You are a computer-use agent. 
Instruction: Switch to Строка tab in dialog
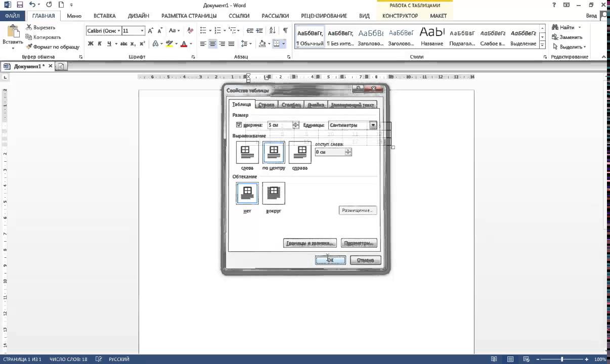pyautogui.click(x=266, y=105)
